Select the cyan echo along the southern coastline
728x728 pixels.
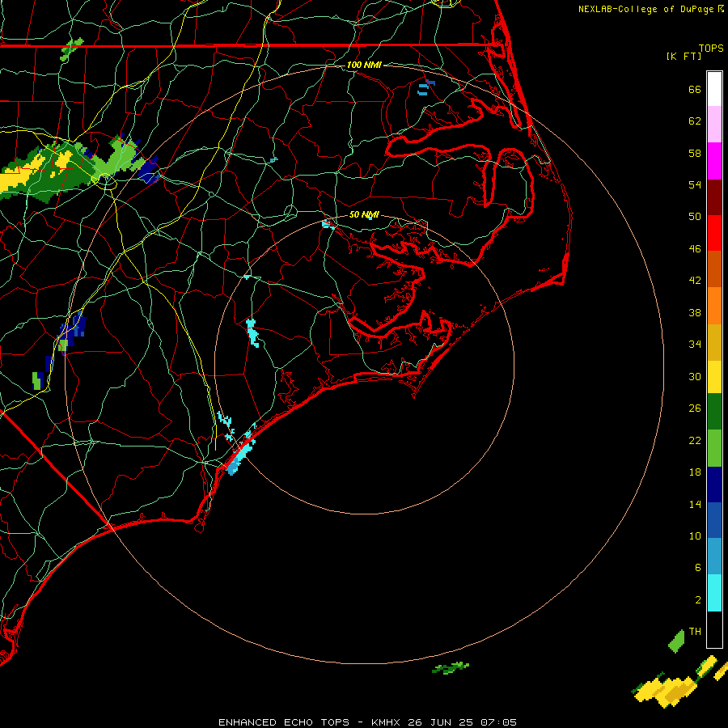point(240,456)
